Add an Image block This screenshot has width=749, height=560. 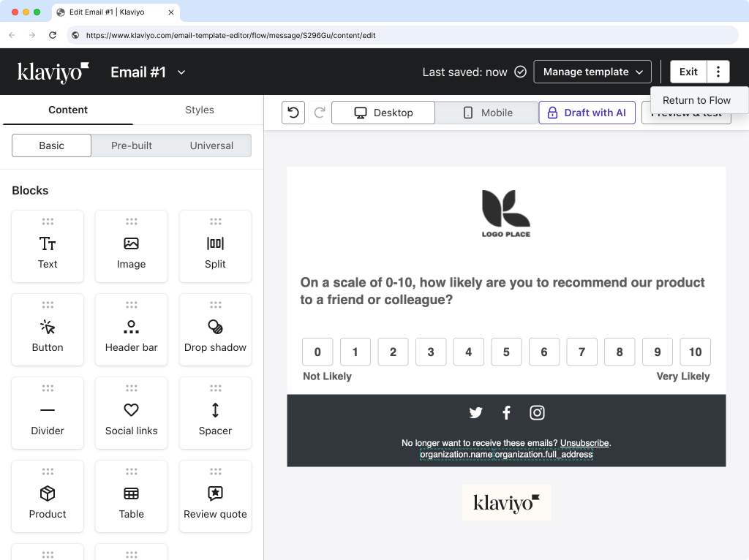[x=131, y=246]
